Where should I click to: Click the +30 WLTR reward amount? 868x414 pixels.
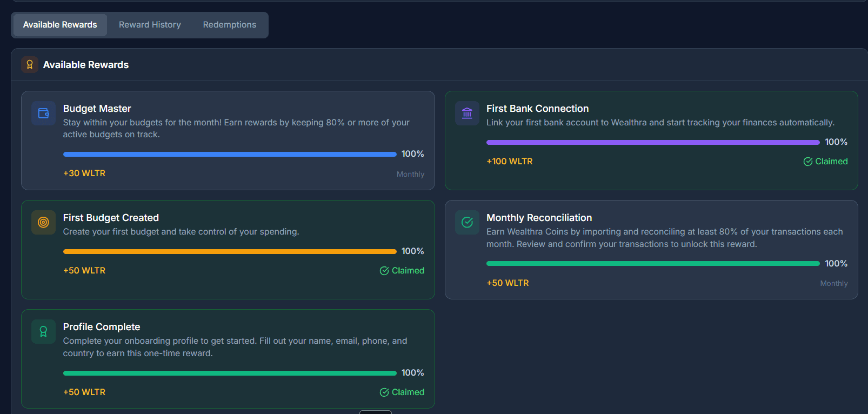coord(84,173)
